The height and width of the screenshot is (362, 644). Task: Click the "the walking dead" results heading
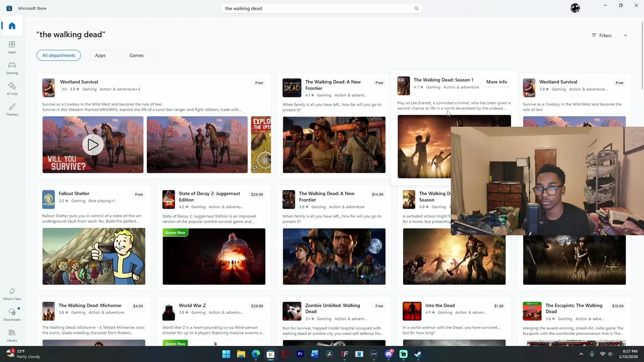click(x=71, y=35)
